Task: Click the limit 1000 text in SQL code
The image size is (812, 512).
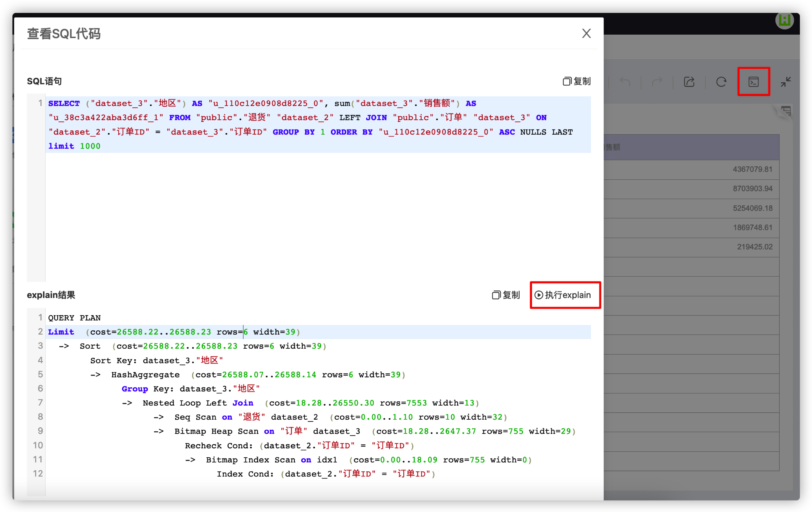Action: 74,146
